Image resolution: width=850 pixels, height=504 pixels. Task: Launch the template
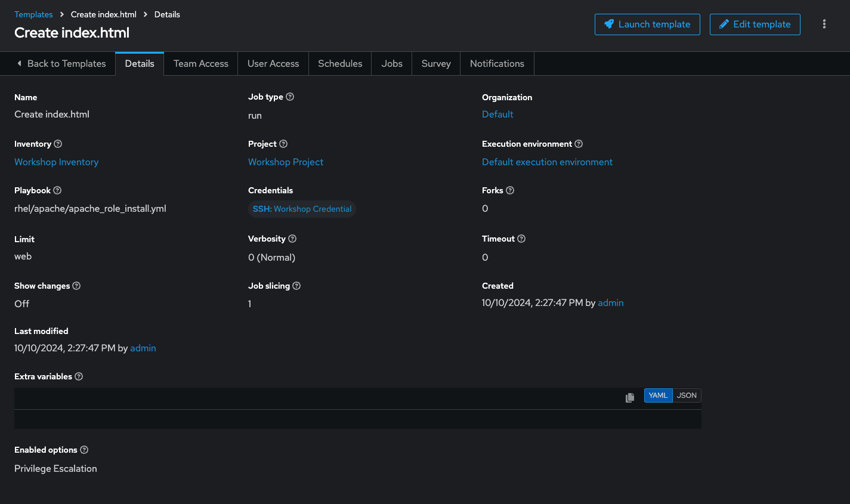tap(647, 24)
